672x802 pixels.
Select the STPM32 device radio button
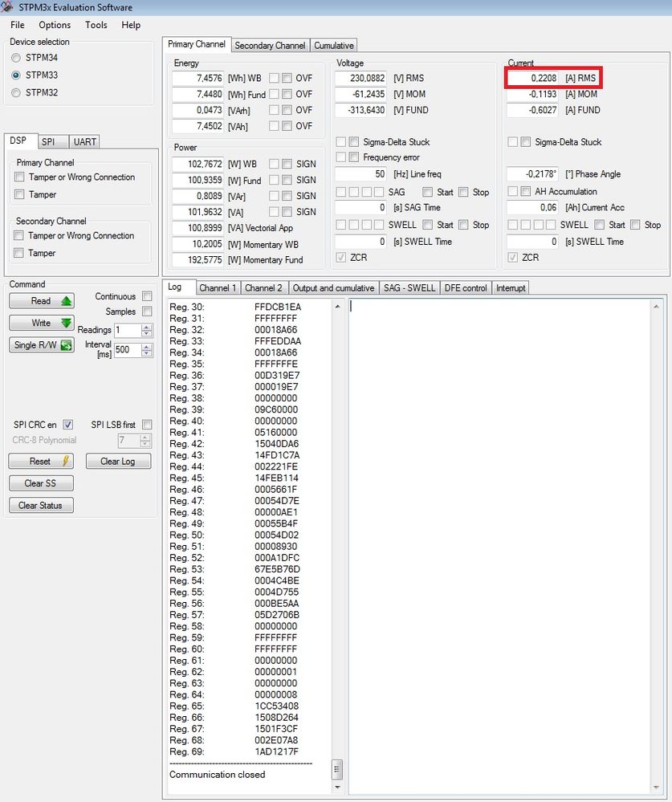[x=16, y=92]
